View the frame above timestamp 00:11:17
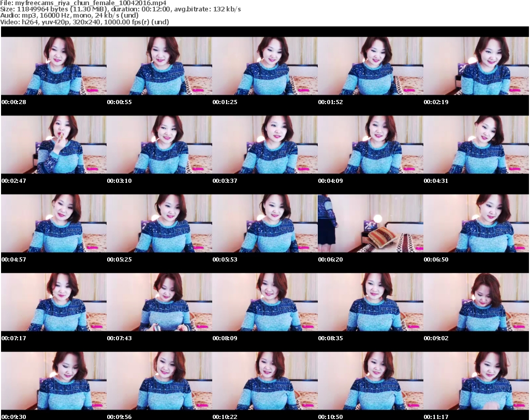 476,381
